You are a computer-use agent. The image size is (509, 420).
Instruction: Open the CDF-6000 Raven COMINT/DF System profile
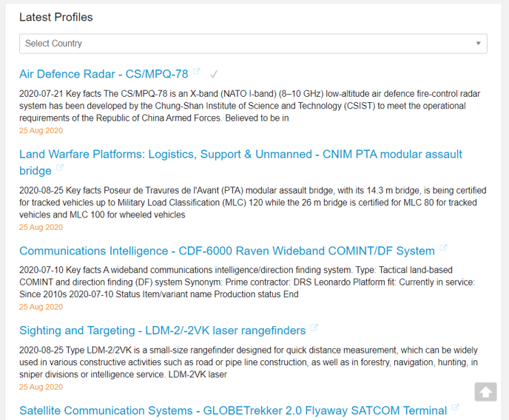pos(226,251)
